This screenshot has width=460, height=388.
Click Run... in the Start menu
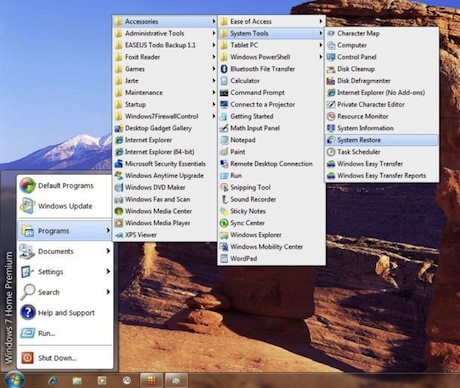pos(65,333)
